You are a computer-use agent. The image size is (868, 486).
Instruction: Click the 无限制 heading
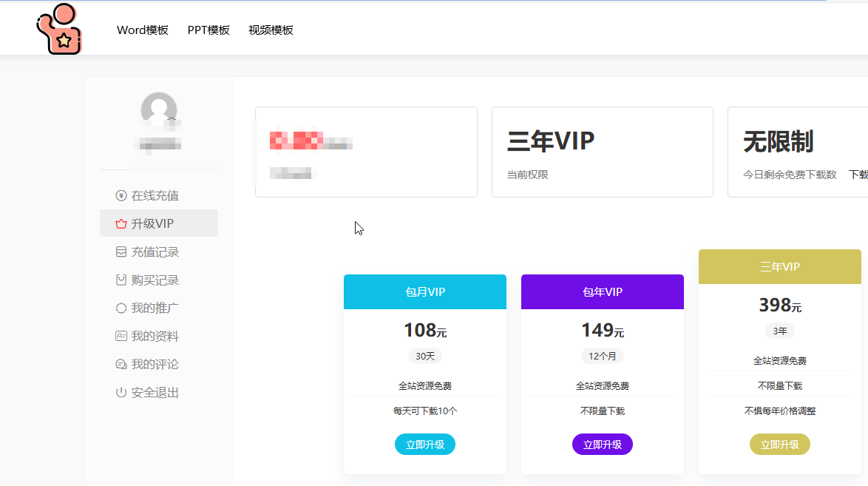coord(778,141)
